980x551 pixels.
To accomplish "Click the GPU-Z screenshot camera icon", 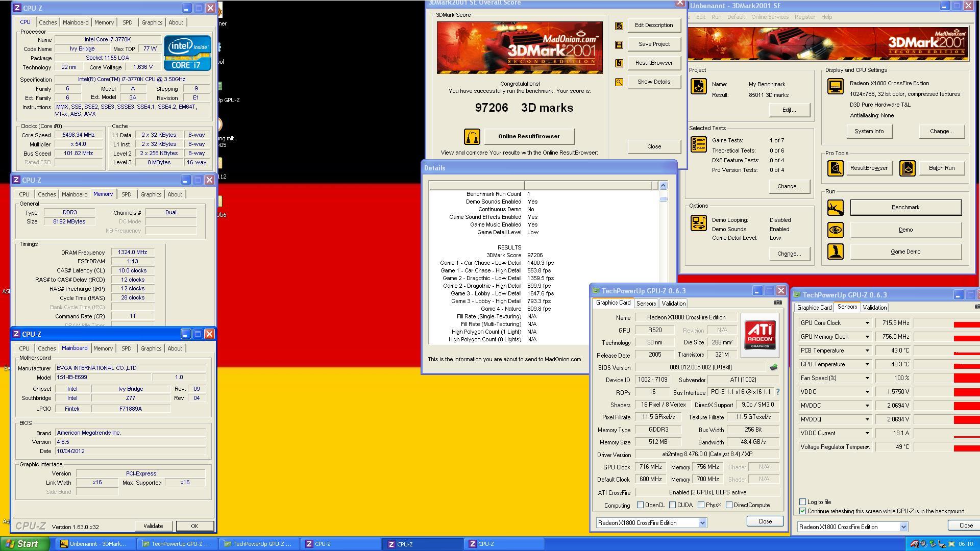I will click(x=777, y=303).
